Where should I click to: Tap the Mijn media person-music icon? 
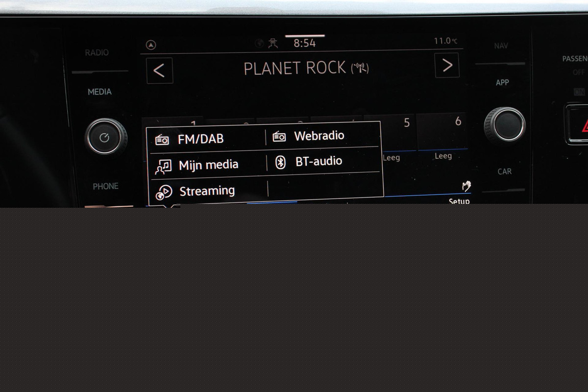click(x=163, y=167)
